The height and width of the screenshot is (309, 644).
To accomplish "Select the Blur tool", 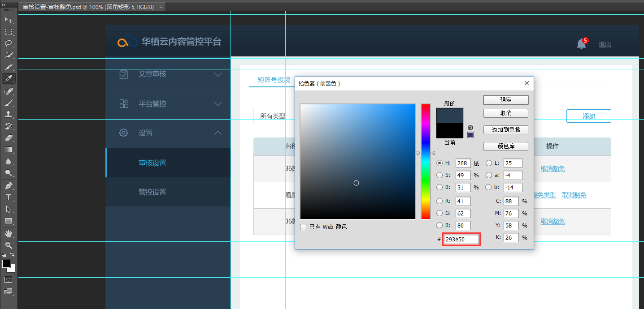I will point(9,161).
